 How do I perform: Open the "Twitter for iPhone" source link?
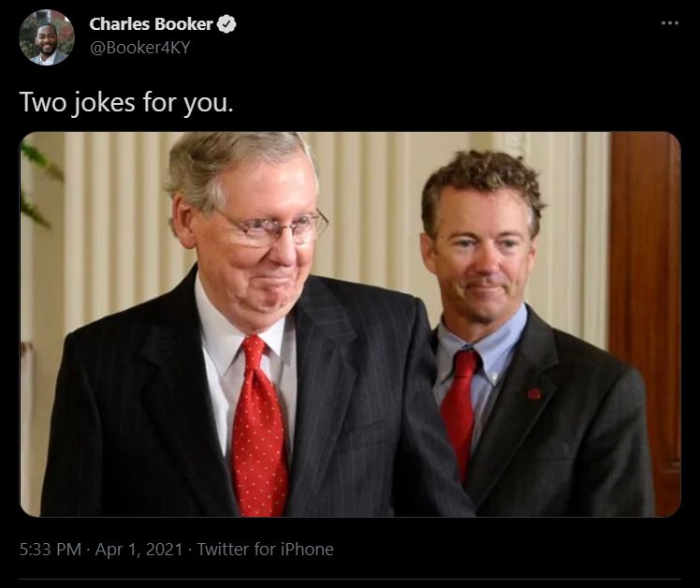(x=265, y=549)
